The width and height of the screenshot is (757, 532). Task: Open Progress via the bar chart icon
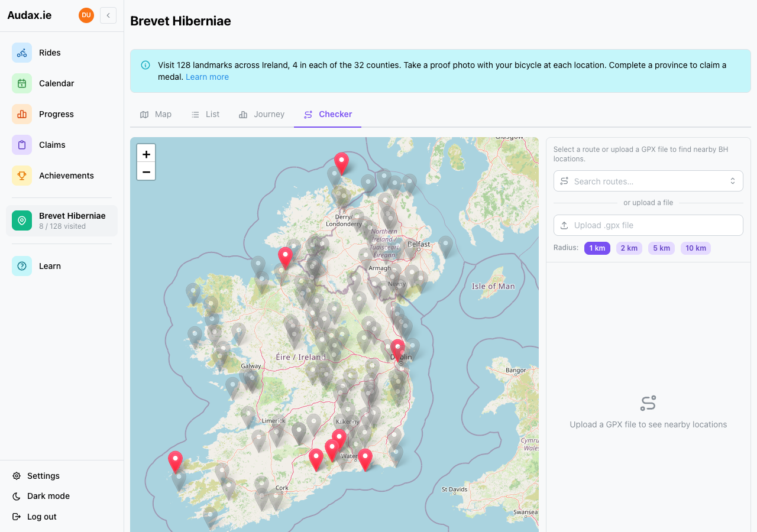22,114
